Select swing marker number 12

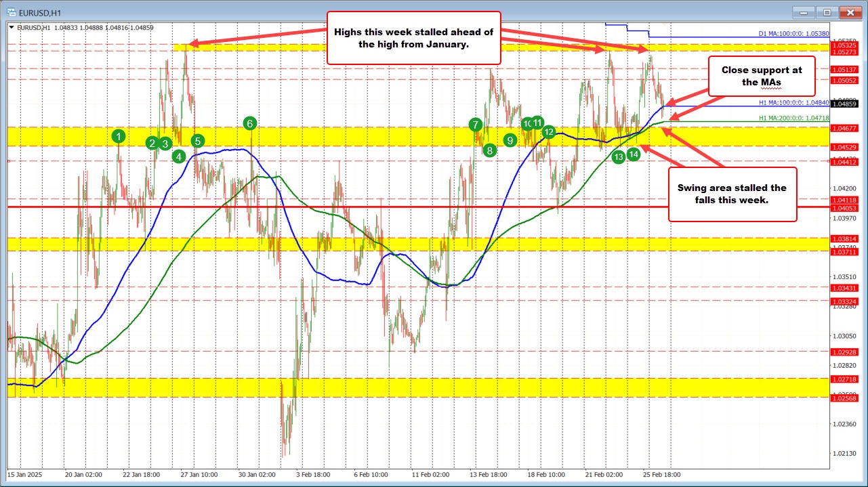[x=548, y=132]
